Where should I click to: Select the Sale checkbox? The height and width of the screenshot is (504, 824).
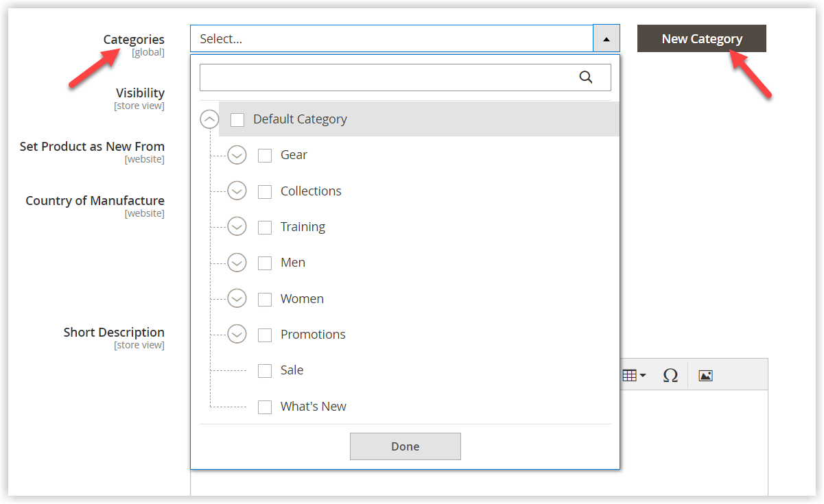[x=265, y=370]
